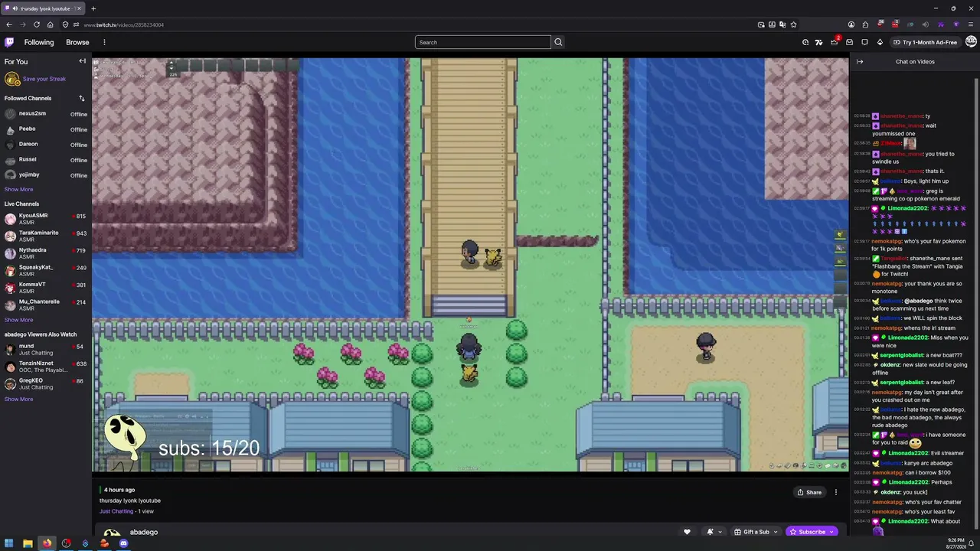Collapse the Chat on Videos panel

(860, 61)
